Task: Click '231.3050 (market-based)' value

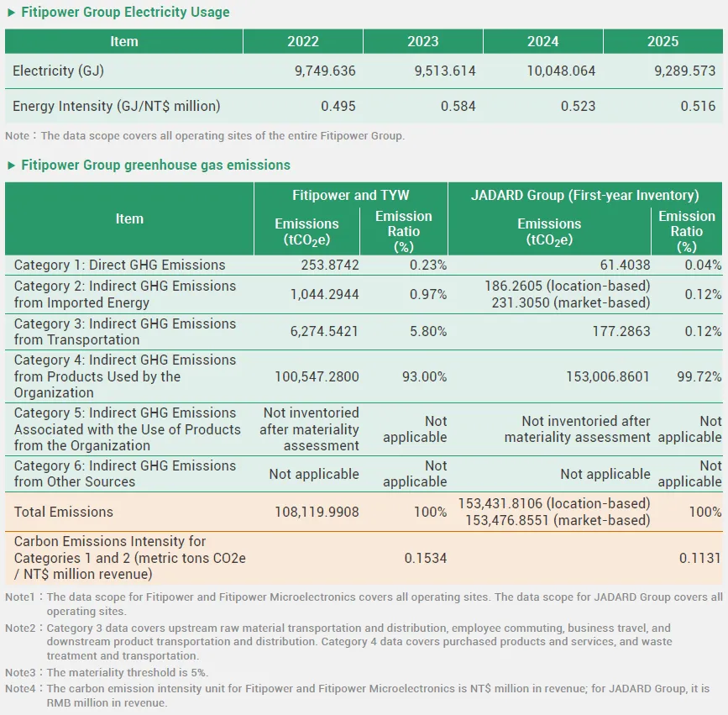Action: 571,302
